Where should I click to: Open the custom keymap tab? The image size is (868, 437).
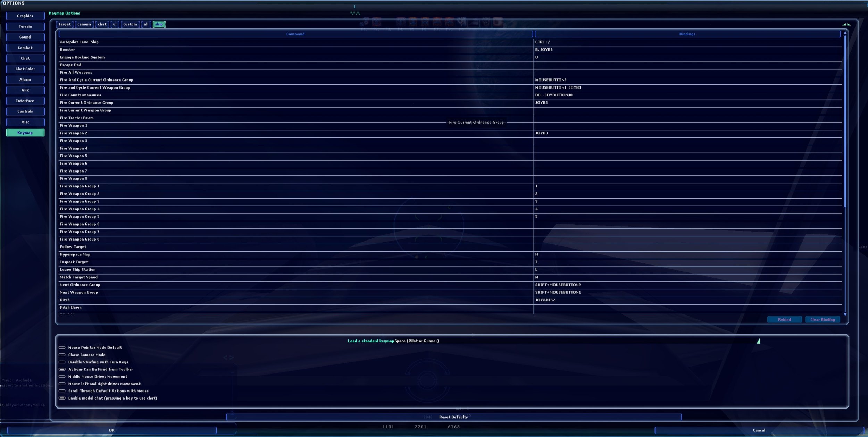pos(130,24)
